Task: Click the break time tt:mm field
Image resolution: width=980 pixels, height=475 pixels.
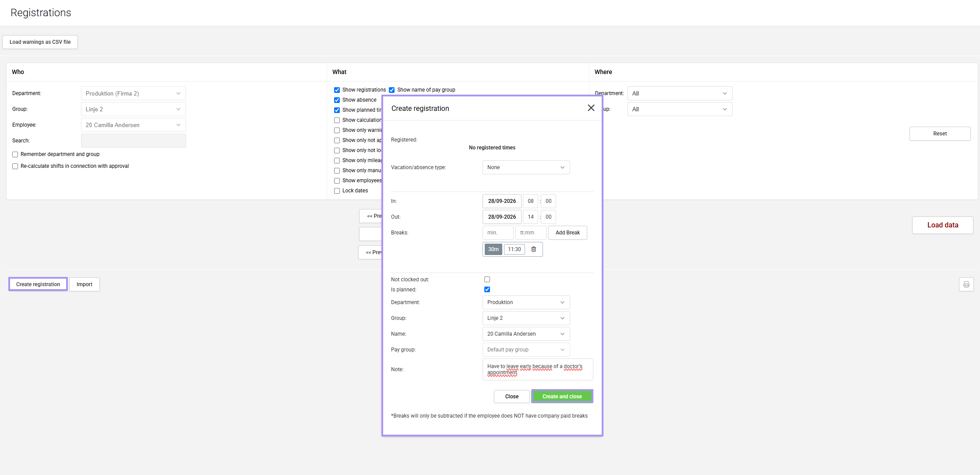Action: click(x=531, y=233)
